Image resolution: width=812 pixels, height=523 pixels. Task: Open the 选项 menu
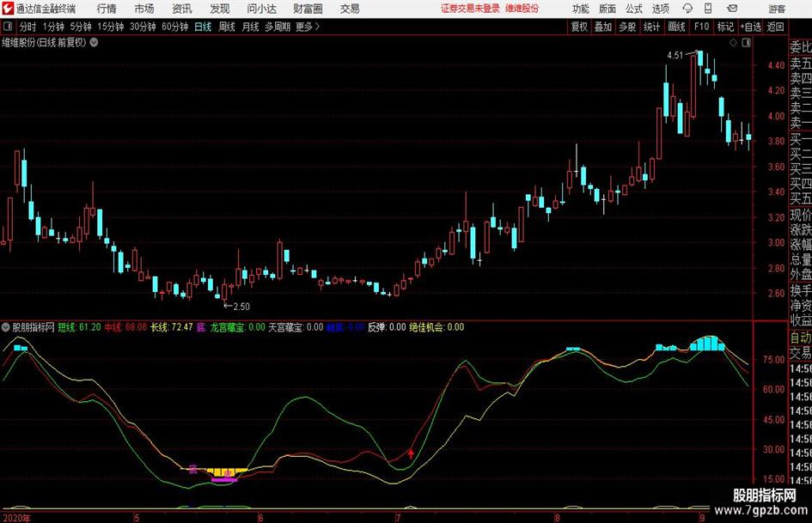click(x=660, y=9)
